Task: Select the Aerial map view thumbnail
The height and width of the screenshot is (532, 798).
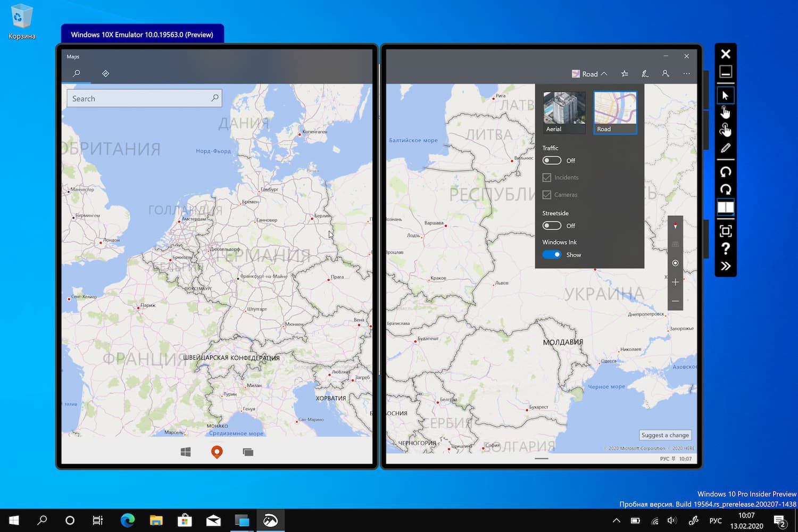Action: tap(564, 112)
